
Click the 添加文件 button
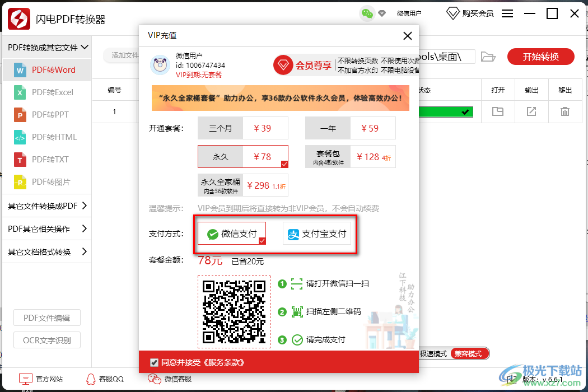point(122,55)
